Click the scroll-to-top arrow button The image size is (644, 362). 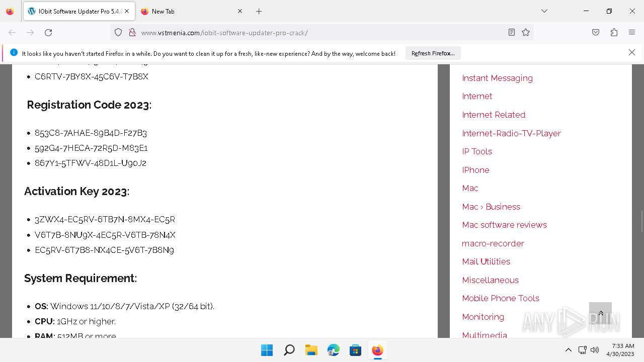coord(600,313)
